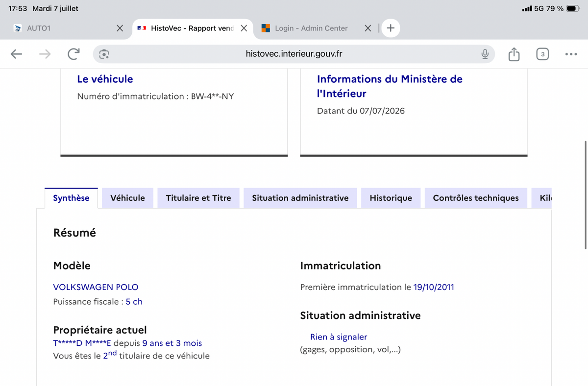Select the Titulaire et Titre tab

[x=198, y=198]
